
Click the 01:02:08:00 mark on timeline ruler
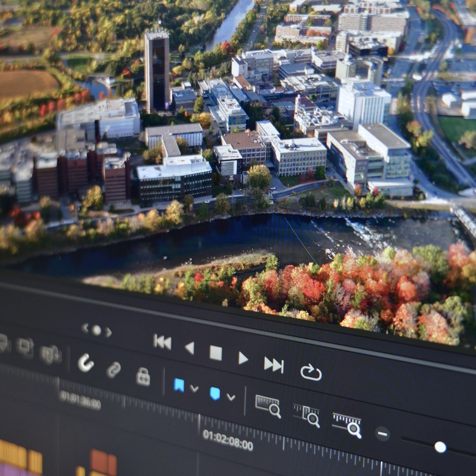[227, 439]
